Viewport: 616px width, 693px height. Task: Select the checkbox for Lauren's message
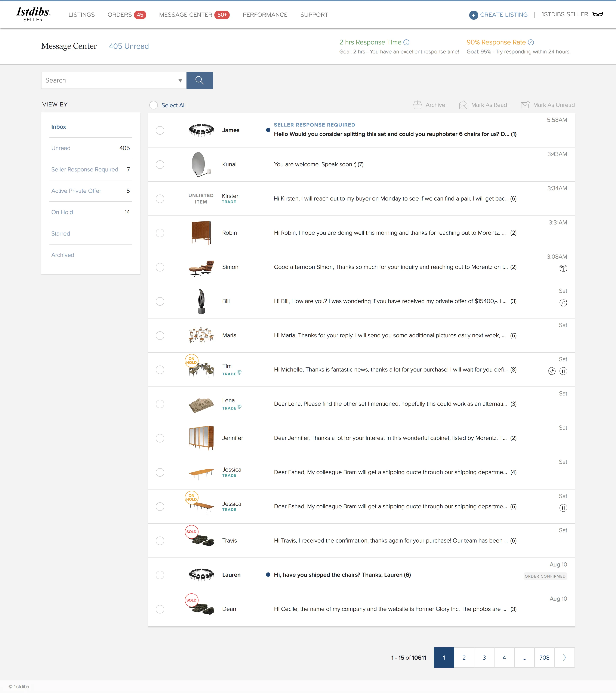pyautogui.click(x=160, y=575)
